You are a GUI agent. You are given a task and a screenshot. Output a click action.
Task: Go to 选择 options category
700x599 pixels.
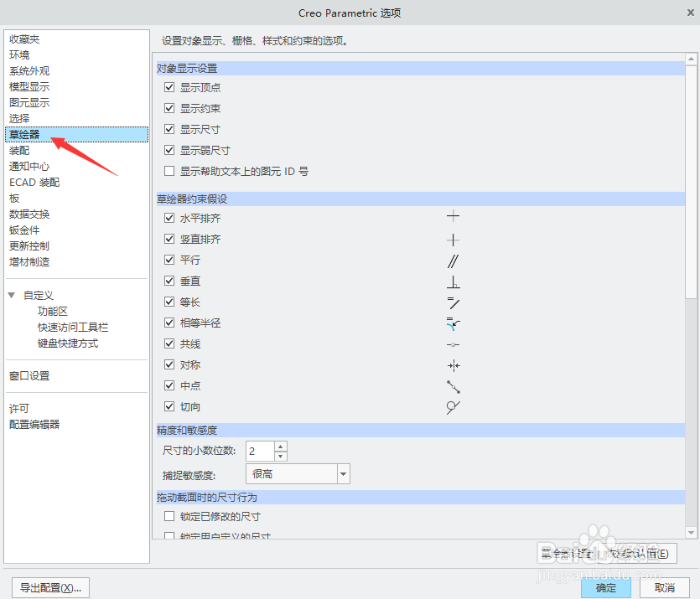(x=19, y=119)
